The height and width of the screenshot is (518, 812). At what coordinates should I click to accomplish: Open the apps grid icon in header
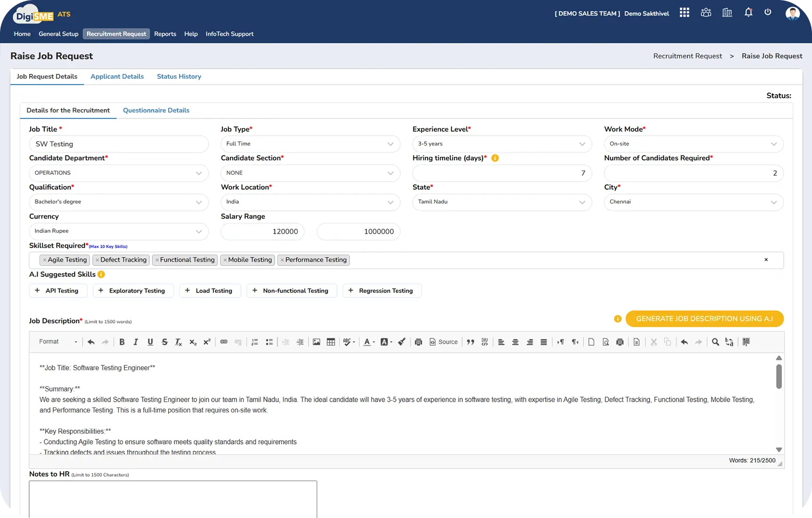click(x=684, y=13)
